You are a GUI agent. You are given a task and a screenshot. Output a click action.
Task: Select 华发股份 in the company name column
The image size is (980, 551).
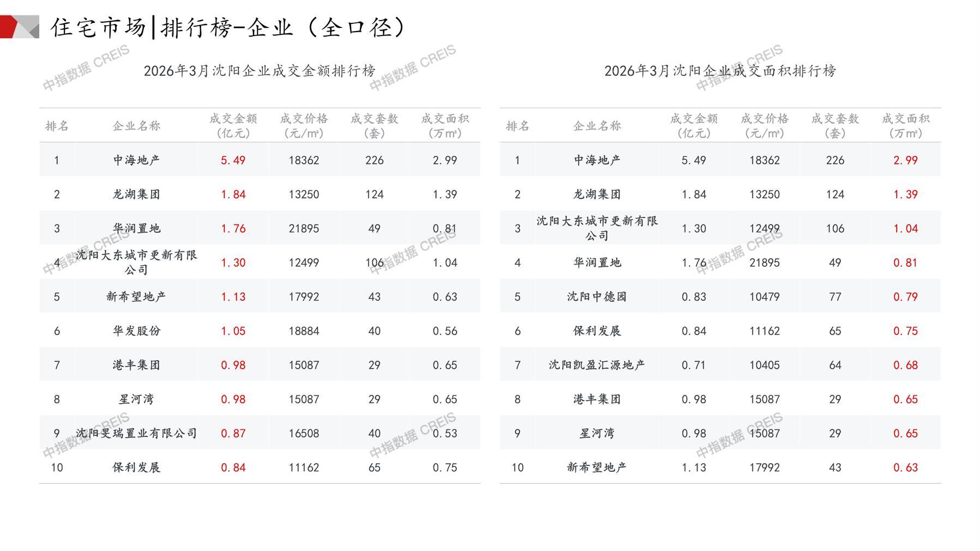[136, 331]
